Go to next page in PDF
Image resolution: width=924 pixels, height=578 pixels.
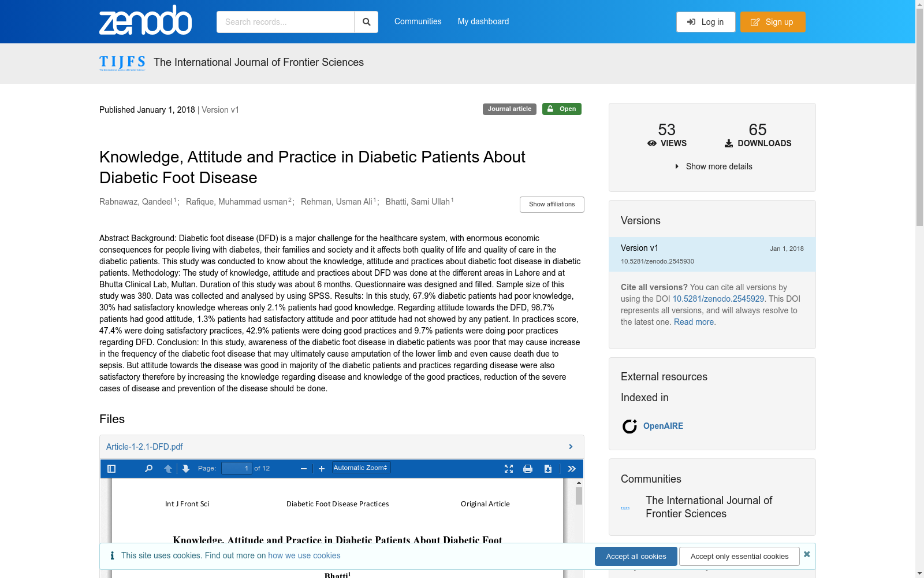(x=186, y=469)
